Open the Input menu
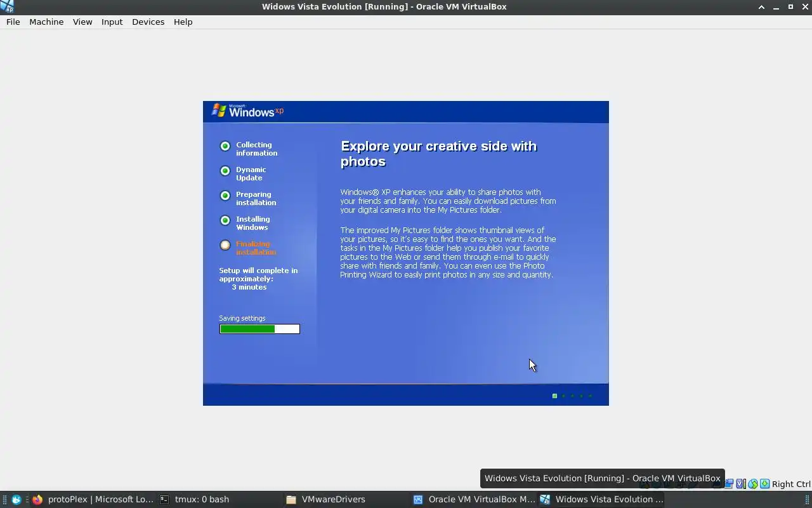 pos(112,22)
